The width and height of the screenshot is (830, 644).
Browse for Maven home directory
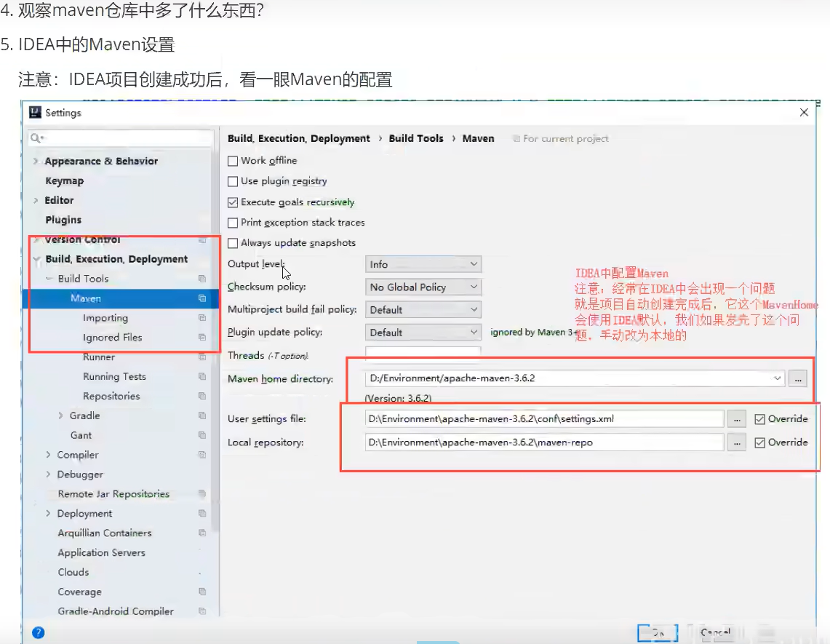pyautogui.click(x=798, y=378)
